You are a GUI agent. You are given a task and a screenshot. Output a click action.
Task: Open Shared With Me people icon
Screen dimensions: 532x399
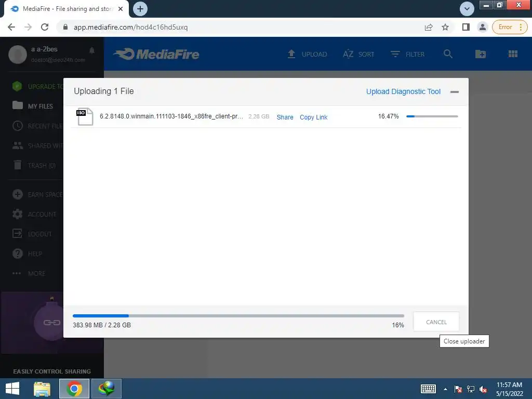coord(18,145)
